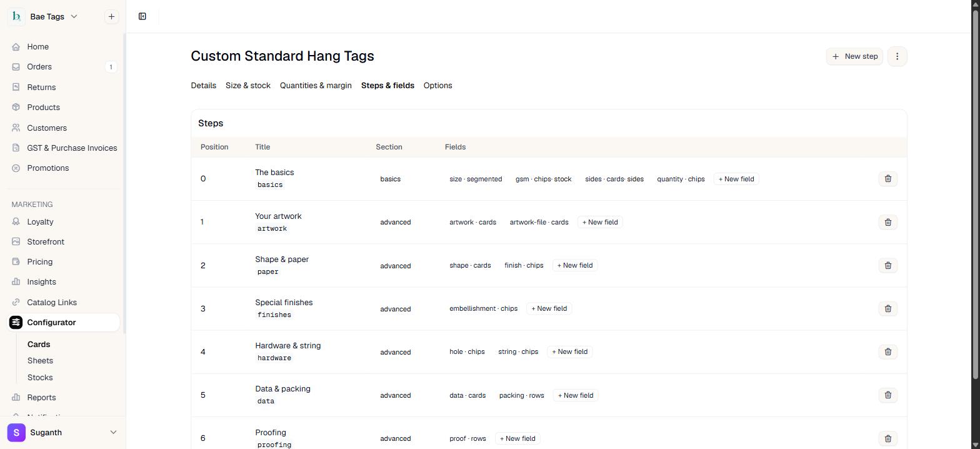The image size is (980, 449).
Task: Add New field to The basics step
Action: pyautogui.click(x=736, y=179)
